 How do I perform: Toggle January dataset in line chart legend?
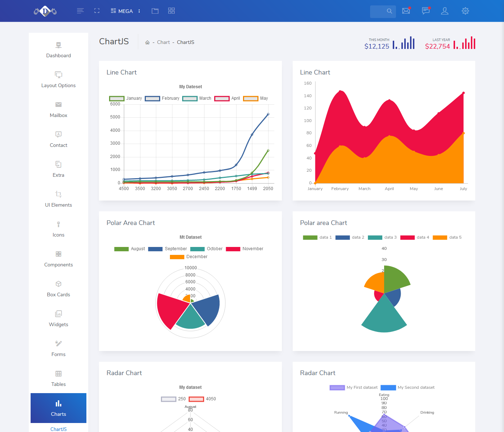pos(125,98)
